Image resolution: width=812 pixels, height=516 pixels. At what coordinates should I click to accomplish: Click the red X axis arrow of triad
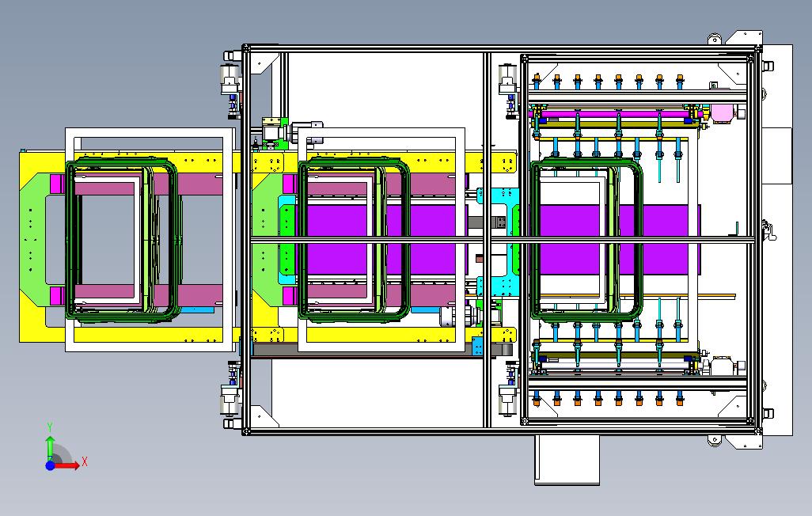tap(68, 465)
